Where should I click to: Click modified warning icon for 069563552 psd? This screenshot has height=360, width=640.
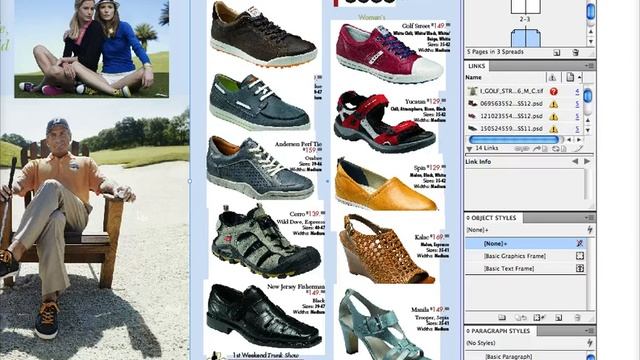click(x=553, y=104)
